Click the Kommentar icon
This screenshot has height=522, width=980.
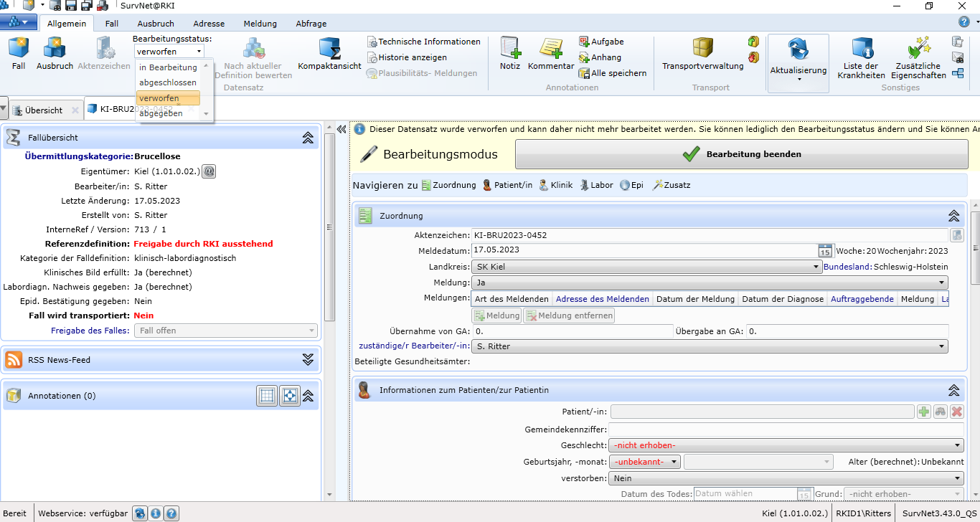pyautogui.click(x=550, y=50)
